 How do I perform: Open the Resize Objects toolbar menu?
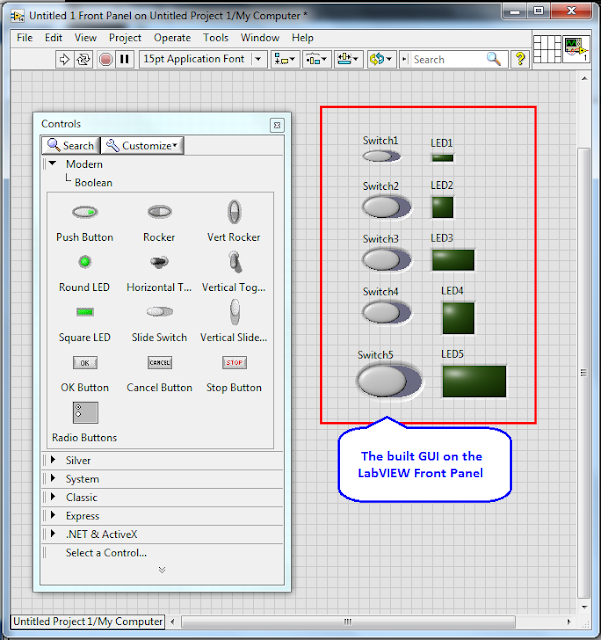[348, 60]
